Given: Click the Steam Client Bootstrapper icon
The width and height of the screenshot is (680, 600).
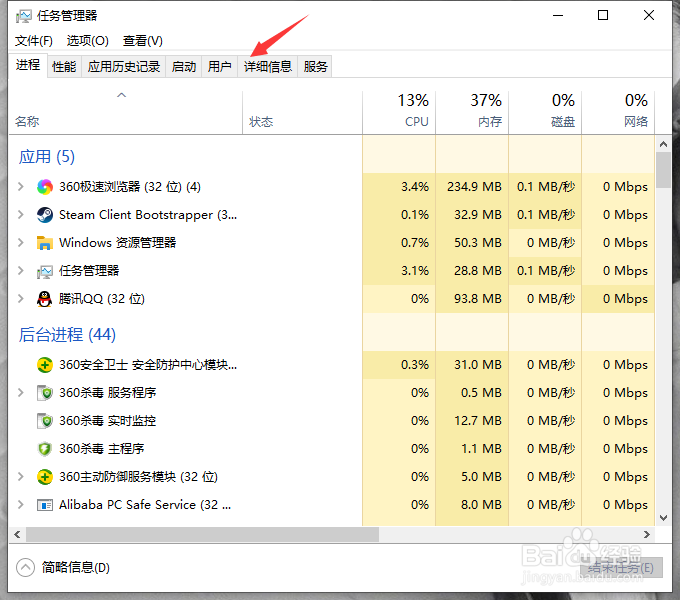Looking at the screenshot, I should (x=45, y=215).
